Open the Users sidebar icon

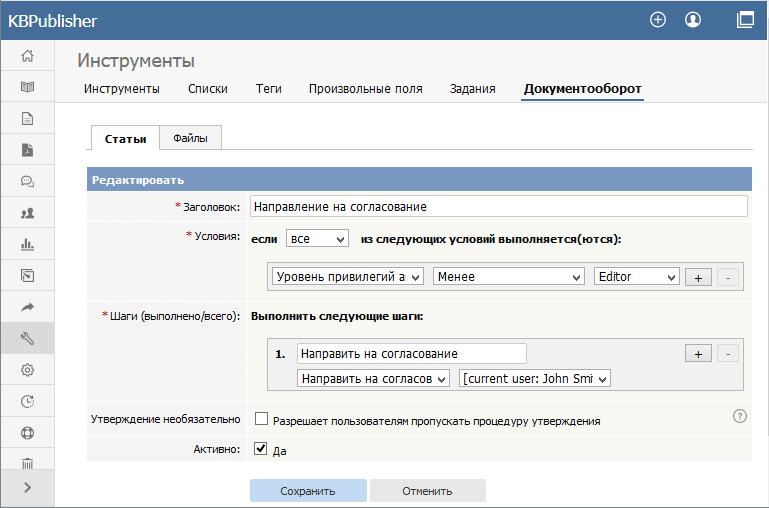pos(27,213)
